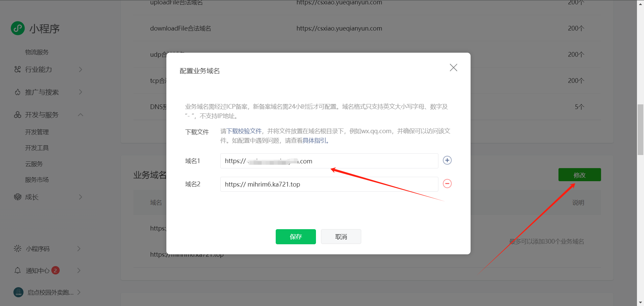644x306 pixels.
Task: Click the 行业能力 sidebar icon
Action: tap(17, 69)
